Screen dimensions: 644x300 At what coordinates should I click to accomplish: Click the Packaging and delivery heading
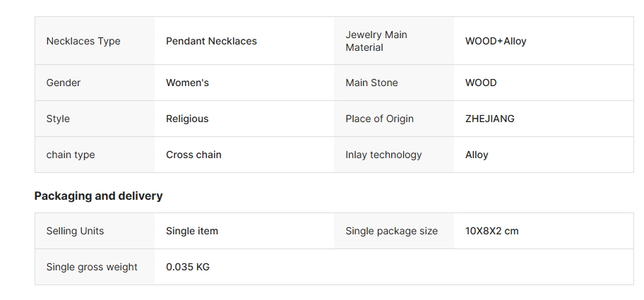(x=99, y=196)
